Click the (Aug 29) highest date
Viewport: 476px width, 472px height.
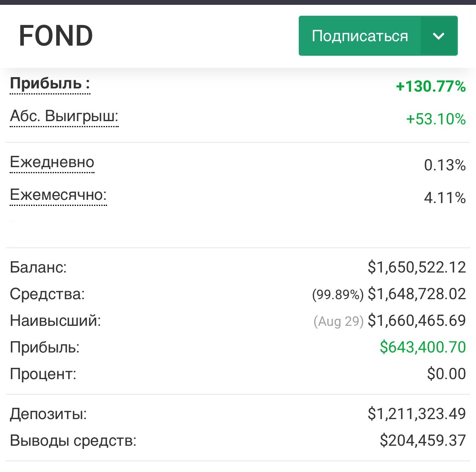pos(338,321)
